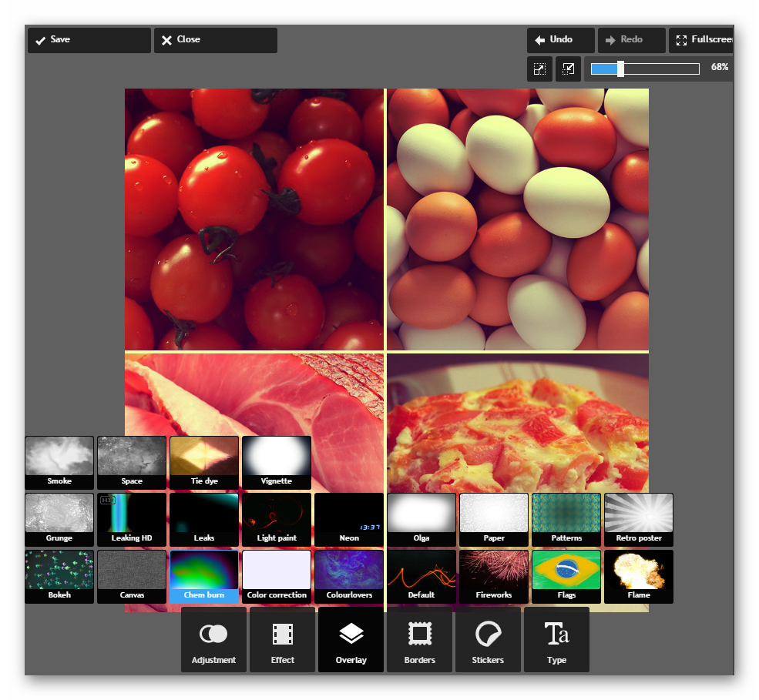The image size is (759, 700).
Task: Undo the last action
Action: [560, 40]
